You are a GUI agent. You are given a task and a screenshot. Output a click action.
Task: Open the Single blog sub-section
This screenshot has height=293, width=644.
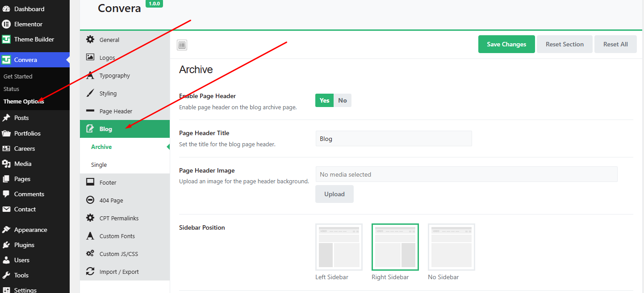click(125, 165)
